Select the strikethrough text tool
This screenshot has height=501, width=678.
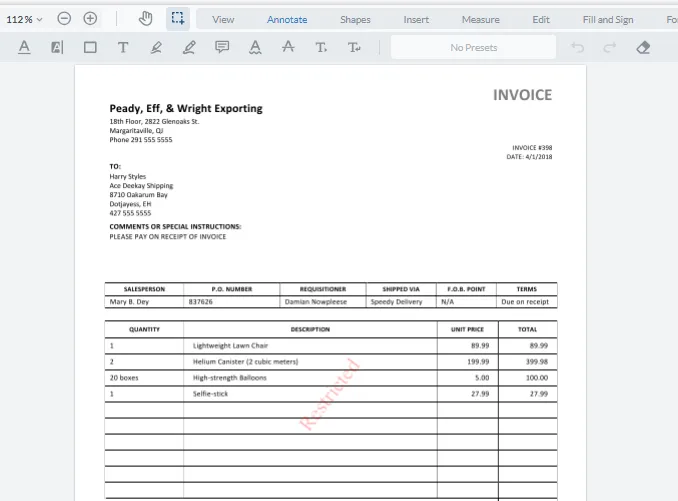click(288, 47)
